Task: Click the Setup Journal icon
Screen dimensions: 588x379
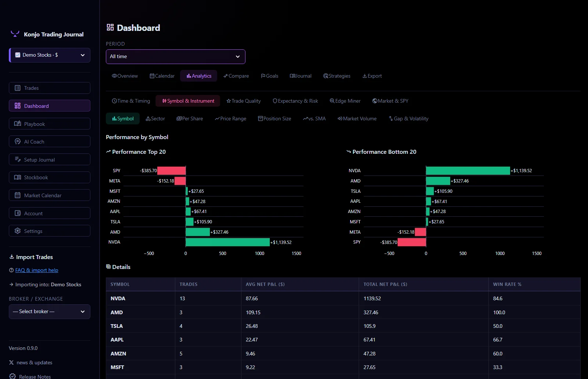Action: pyautogui.click(x=18, y=159)
